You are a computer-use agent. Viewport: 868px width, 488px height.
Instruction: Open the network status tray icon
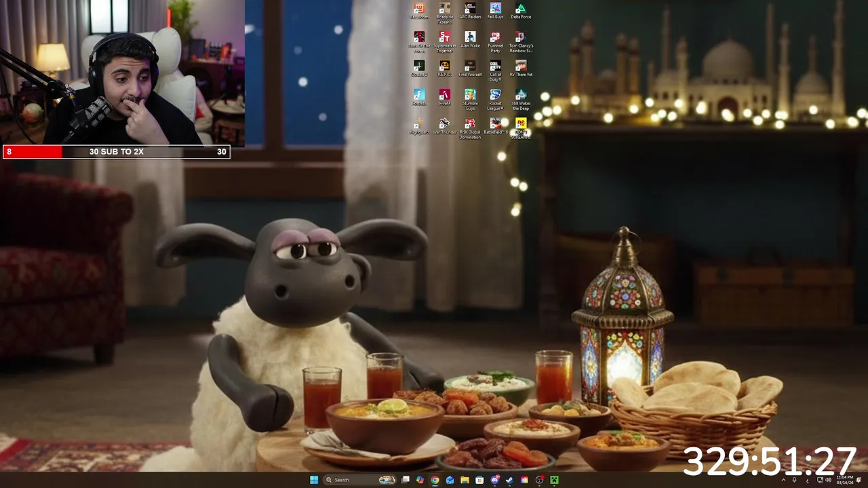coord(820,480)
